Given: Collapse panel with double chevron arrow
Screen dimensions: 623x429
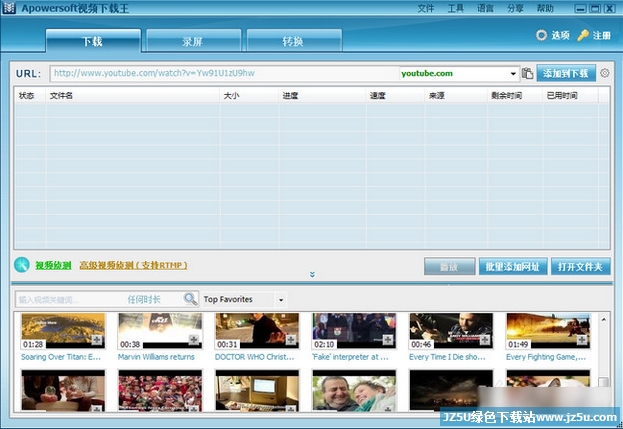Looking at the screenshot, I should tap(312, 274).
